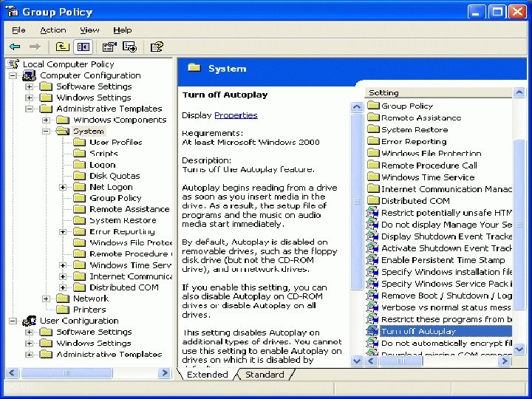Image resolution: width=532 pixels, height=399 pixels.
Task: Switch to the Standard tab
Action: (265, 375)
